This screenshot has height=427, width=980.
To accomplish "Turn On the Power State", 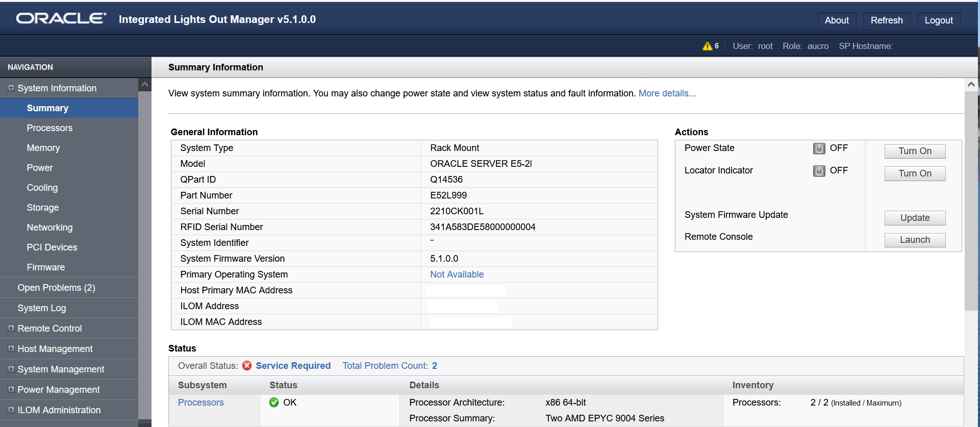I will (x=915, y=151).
